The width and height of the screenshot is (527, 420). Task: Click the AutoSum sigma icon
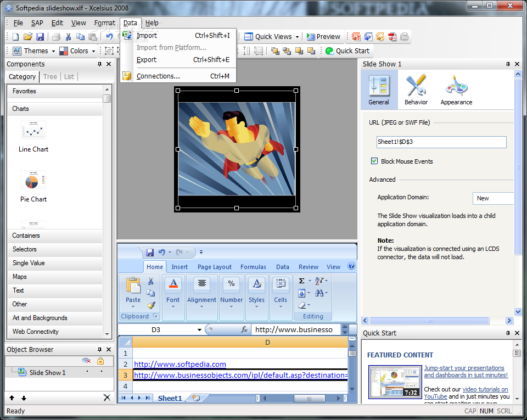tap(301, 281)
